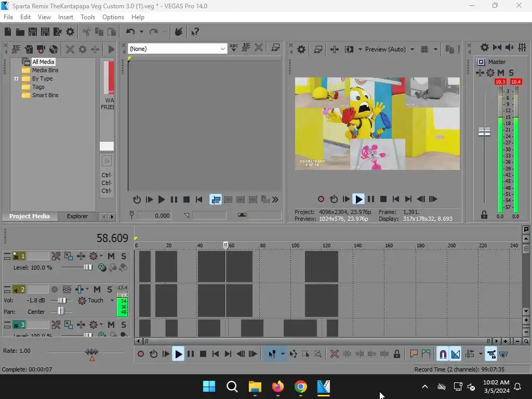Open the Trimmer (None) media combo box

[x=177, y=48]
